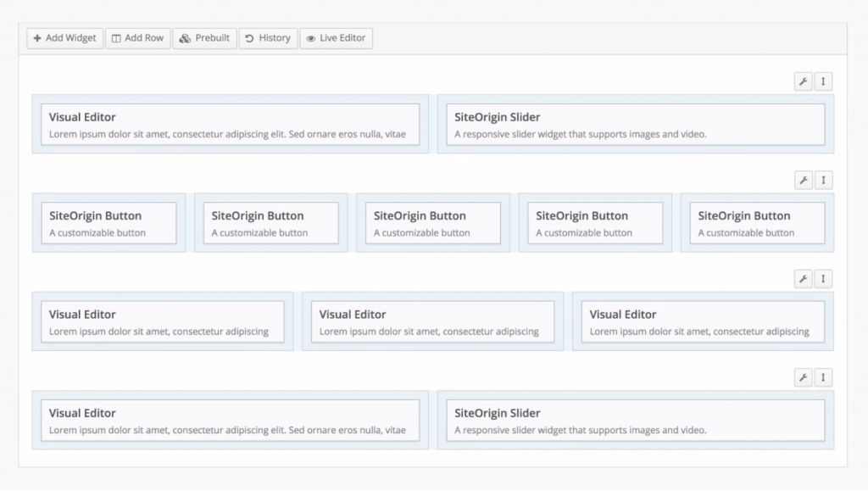This screenshot has height=491, width=868.
Task: Switch to the Live Editor
Action: [x=336, y=38]
